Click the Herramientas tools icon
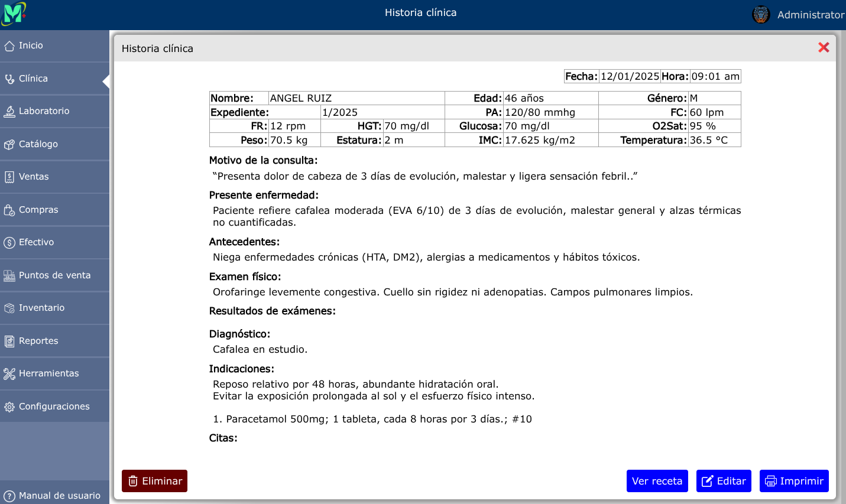This screenshot has width=846, height=504. [9, 374]
